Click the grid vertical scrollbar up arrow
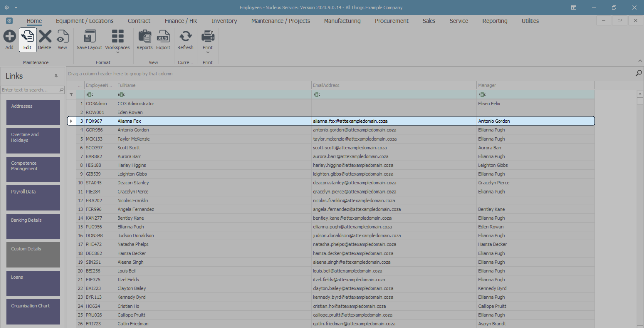The width and height of the screenshot is (644, 328). (x=640, y=94)
